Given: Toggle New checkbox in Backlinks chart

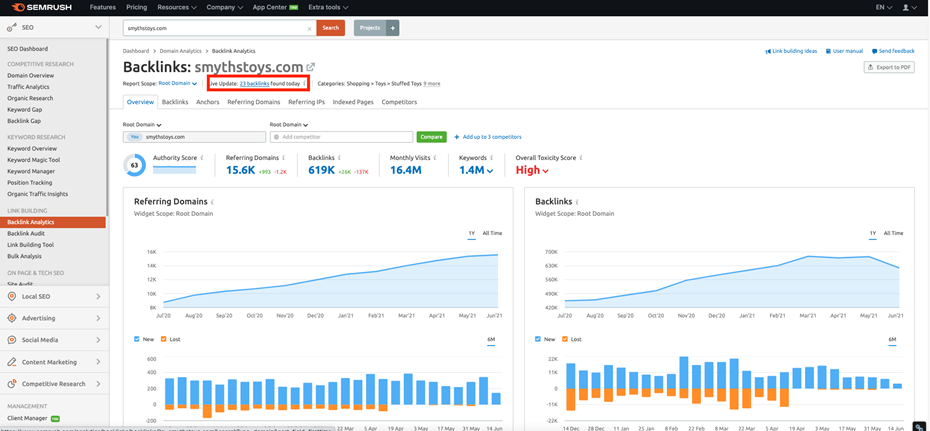Looking at the screenshot, I should (x=539, y=339).
